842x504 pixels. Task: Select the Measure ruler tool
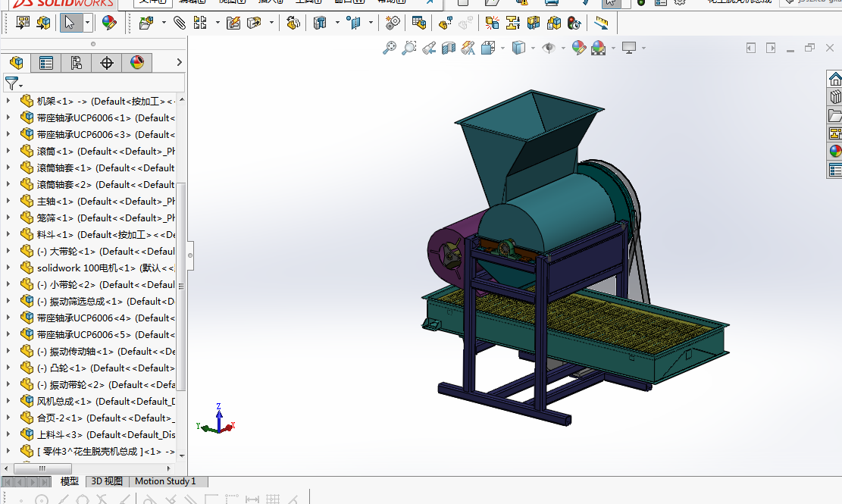pyautogui.click(x=601, y=23)
